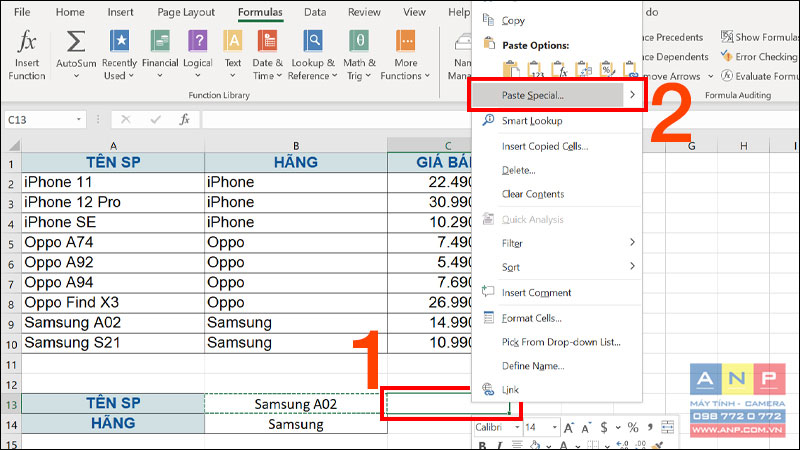Open the Name Box dropdown arrow
Image resolution: width=800 pixels, height=450 pixels.
point(79,120)
